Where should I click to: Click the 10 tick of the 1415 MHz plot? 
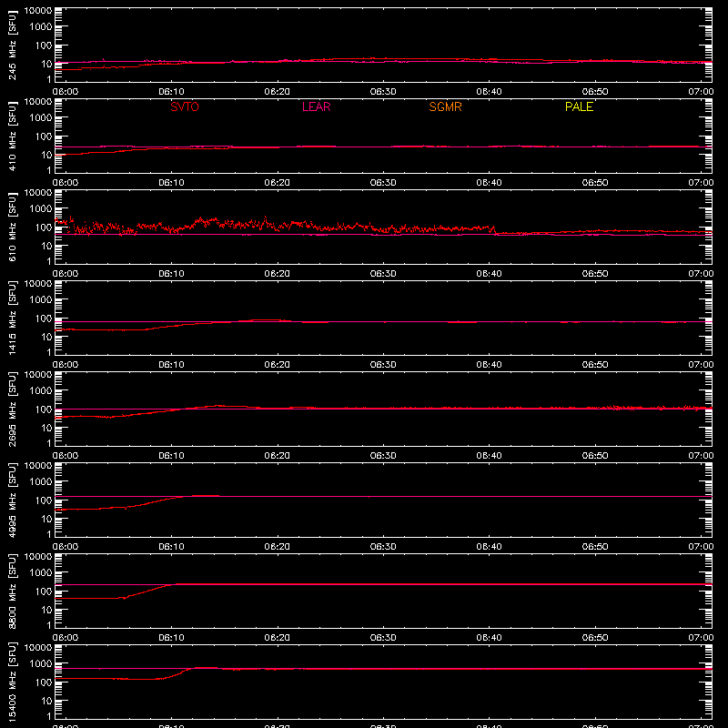pos(46,337)
